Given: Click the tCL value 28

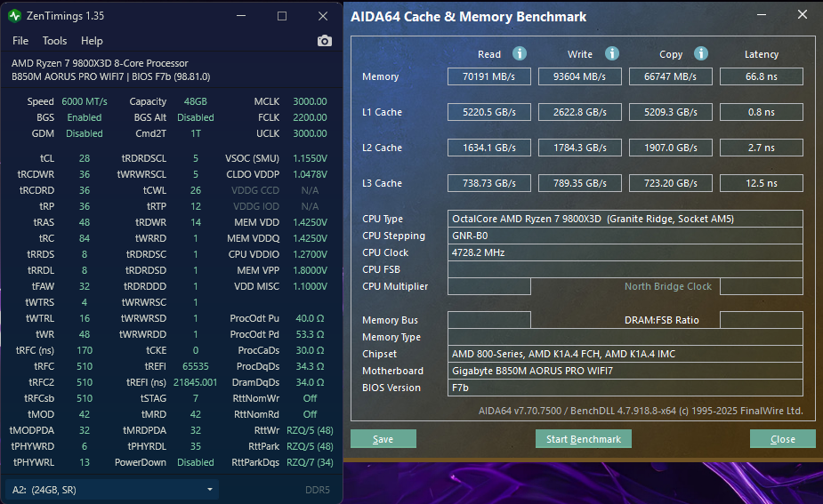Looking at the screenshot, I should (x=85, y=158).
